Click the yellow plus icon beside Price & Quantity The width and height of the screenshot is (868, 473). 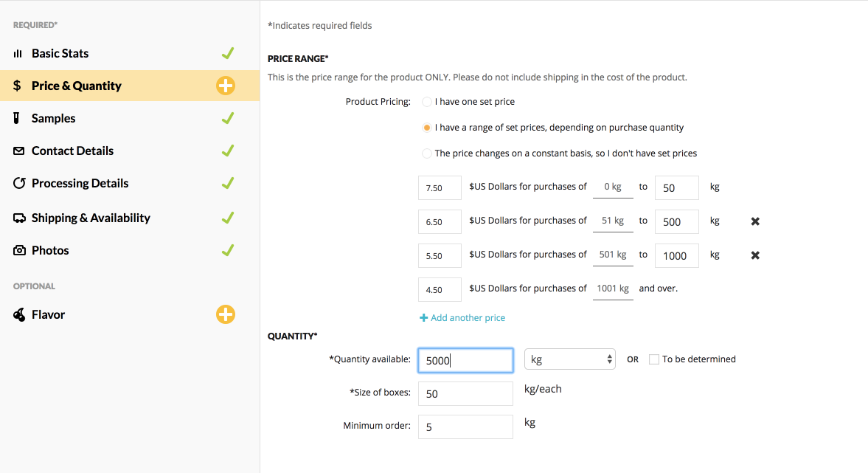(226, 86)
